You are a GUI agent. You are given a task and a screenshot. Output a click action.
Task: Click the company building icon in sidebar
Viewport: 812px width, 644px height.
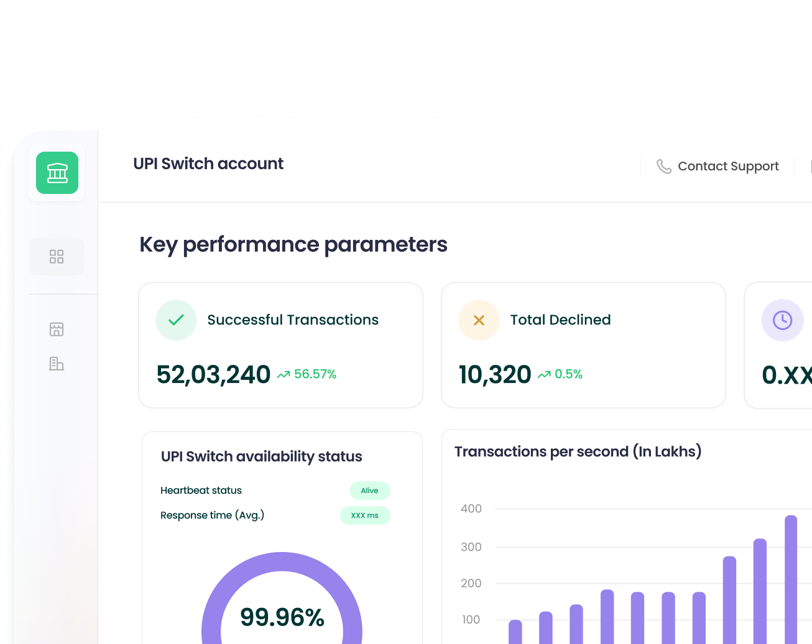(x=57, y=364)
